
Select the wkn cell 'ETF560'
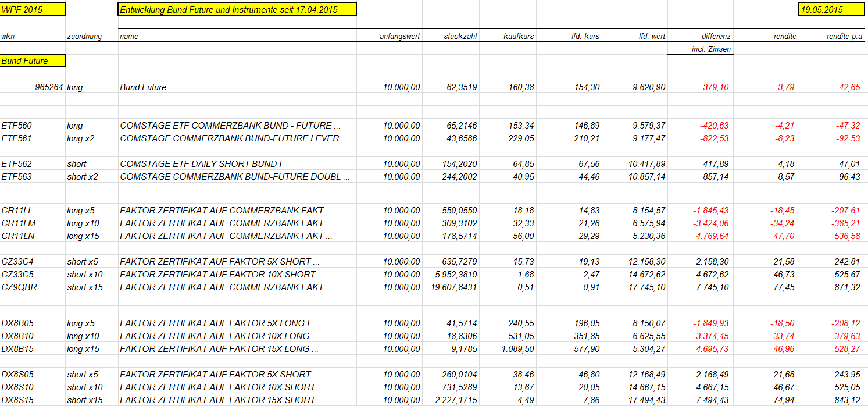point(17,126)
